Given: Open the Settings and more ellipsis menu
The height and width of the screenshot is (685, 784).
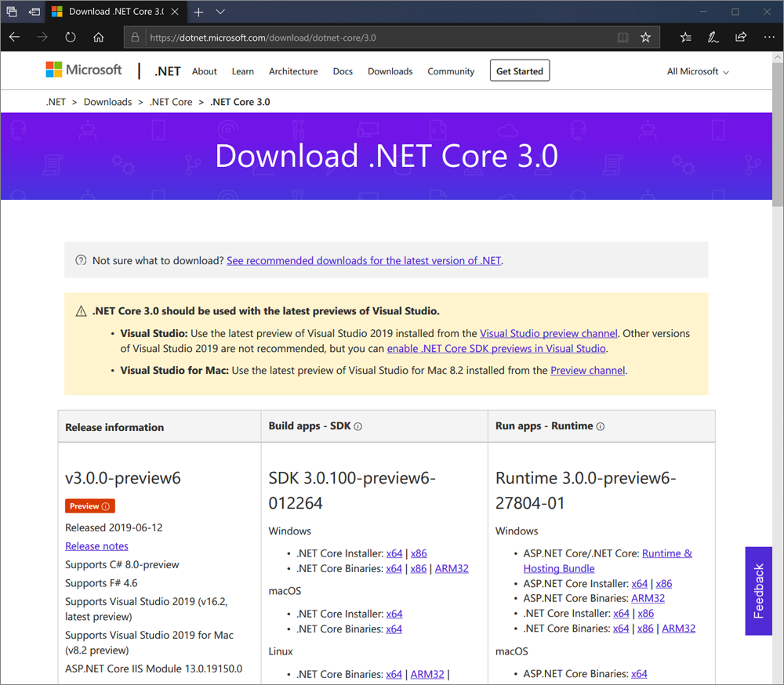Looking at the screenshot, I should [769, 38].
